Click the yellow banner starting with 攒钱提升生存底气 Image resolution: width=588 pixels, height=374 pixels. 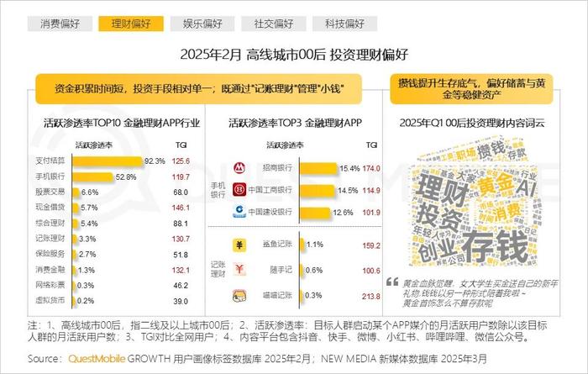[472, 88]
